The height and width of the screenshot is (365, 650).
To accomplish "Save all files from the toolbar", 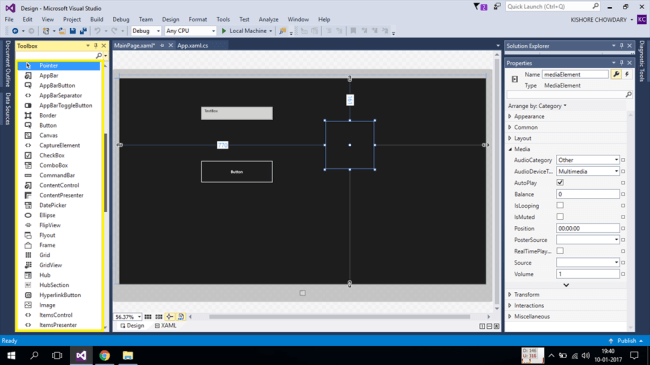I will (83, 31).
